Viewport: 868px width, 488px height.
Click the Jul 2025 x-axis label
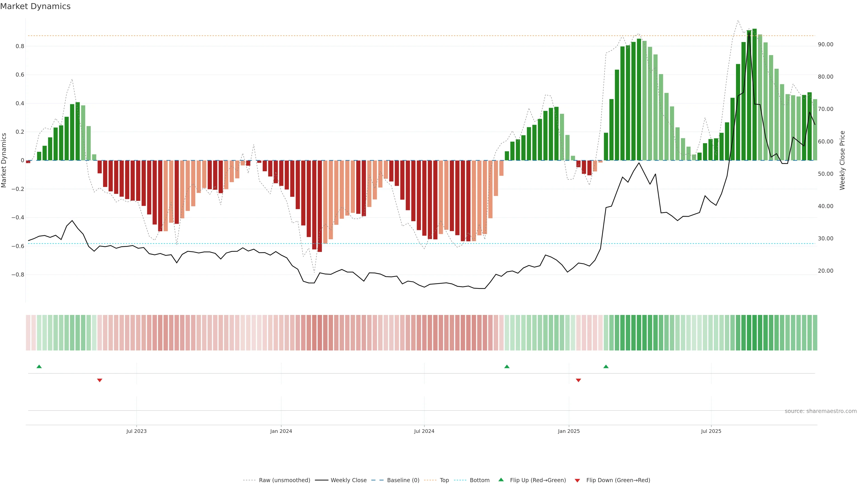pyautogui.click(x=711, y=431)
